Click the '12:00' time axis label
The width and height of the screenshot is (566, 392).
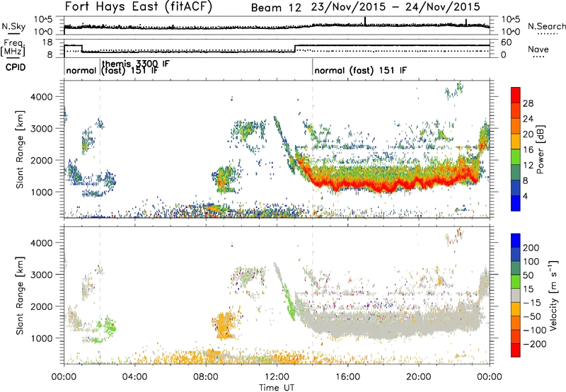tap(277, 377)
